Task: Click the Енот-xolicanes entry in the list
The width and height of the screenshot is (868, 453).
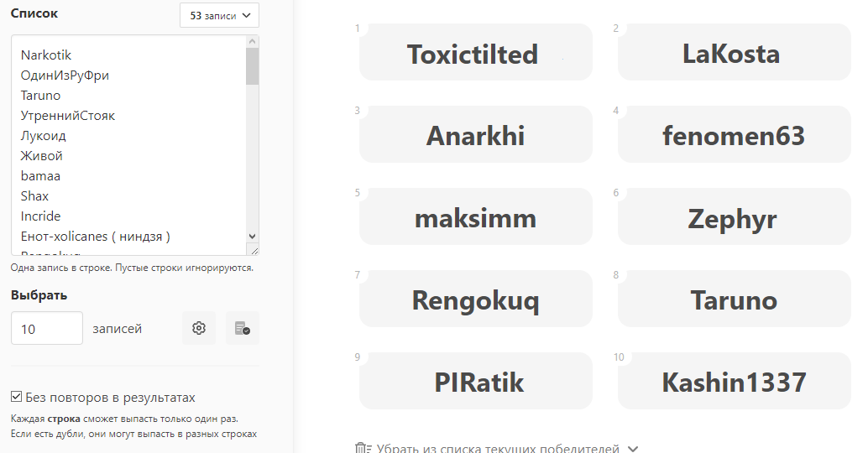Action: 96,237
